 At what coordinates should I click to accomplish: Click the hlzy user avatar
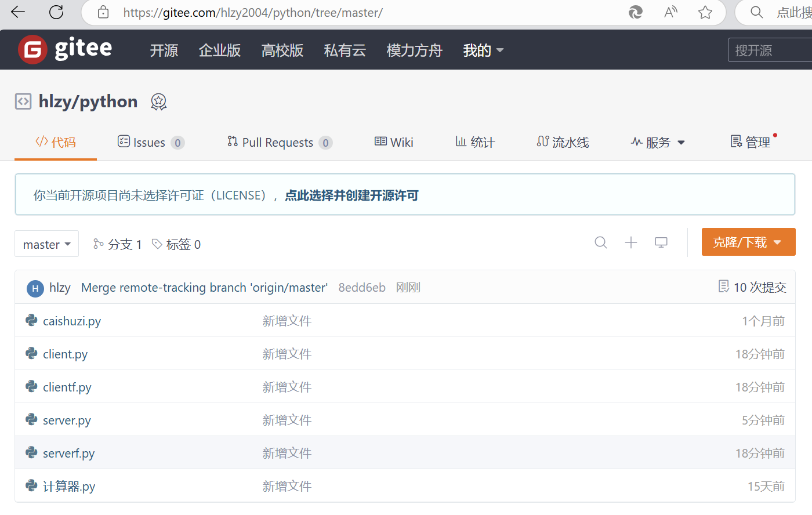point(35,288)
